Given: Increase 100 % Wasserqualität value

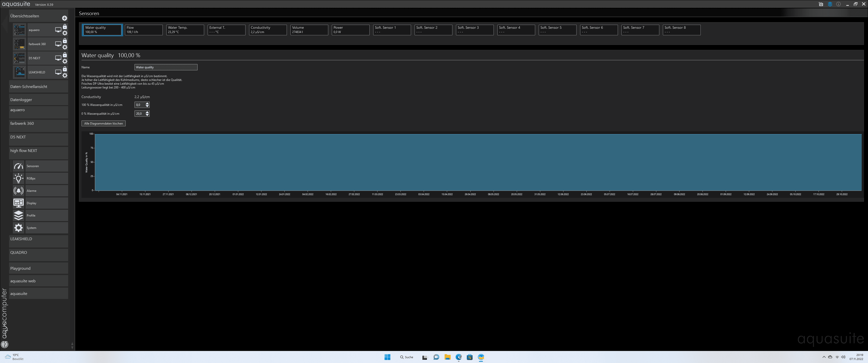Looking at the screenshot, I should pyautogui.click(x=147, y=103).
